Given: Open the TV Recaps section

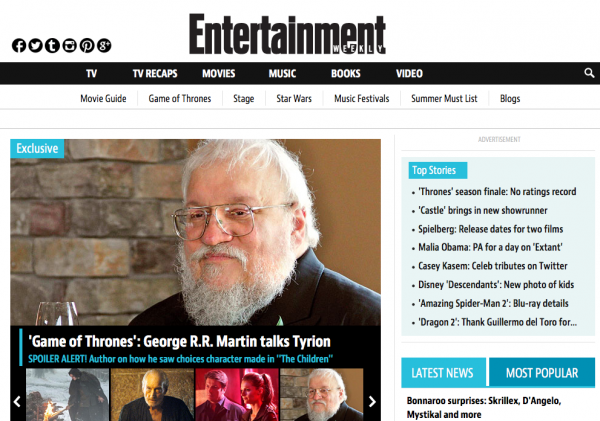Looking at the screenshot, I should click(x=155, y=73).
